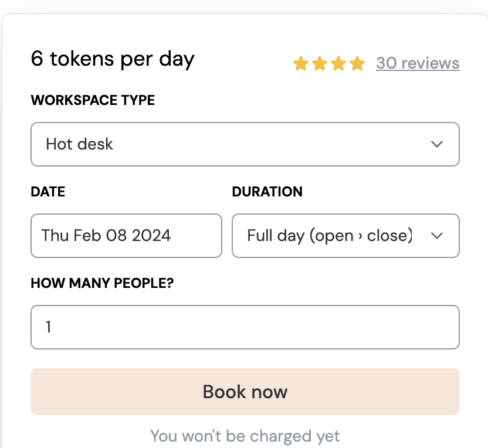Click the HOW MANY PEOPLE? label
The image size is (488, 448).
(x=103, y=283)
